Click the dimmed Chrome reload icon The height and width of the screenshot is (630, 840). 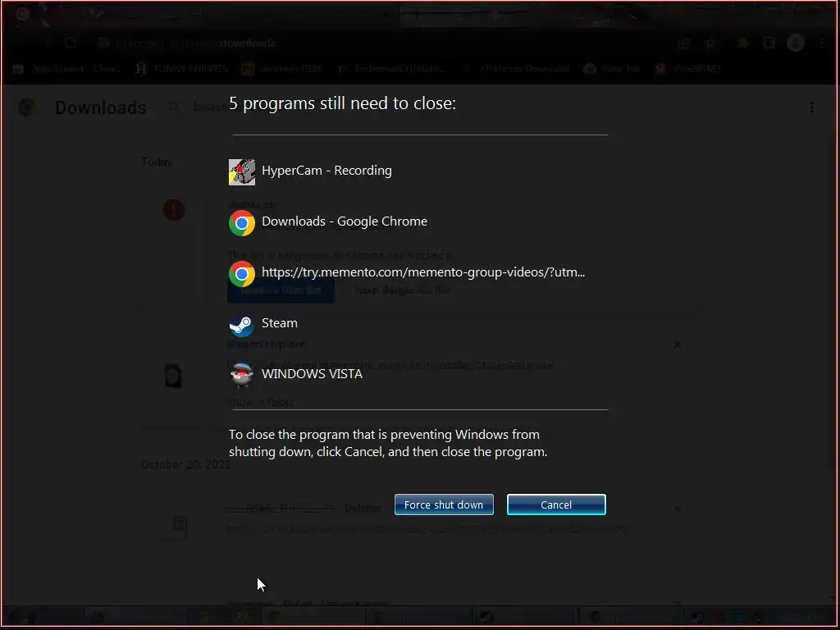(71, 43)
